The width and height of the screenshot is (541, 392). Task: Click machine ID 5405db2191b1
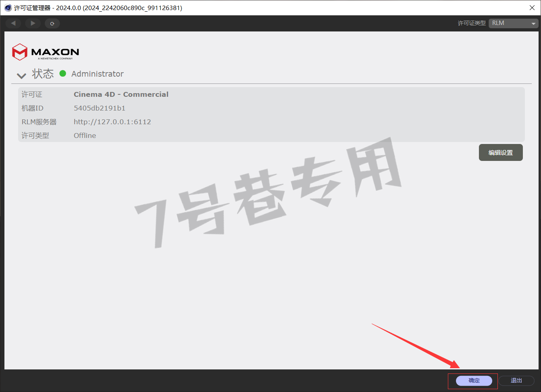(x=100, y=108)
